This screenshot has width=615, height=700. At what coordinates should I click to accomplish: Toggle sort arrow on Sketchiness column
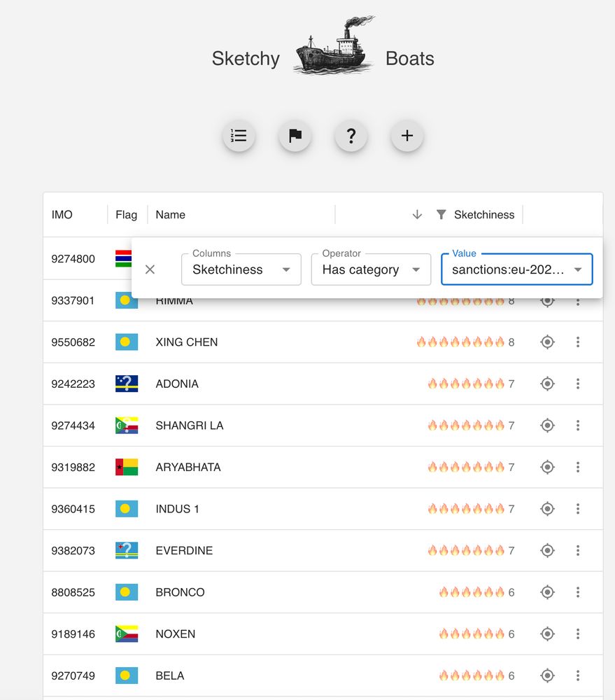coord(417,215)
